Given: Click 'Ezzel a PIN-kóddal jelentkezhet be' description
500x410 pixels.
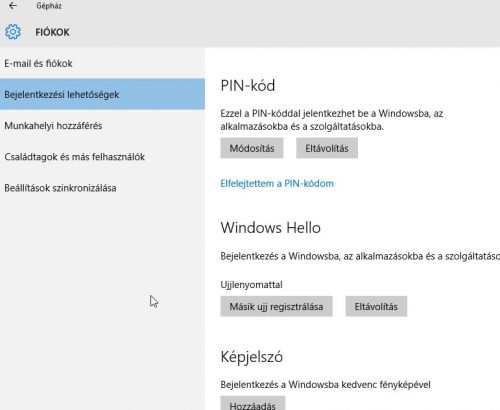Looking at the screenshot, I should click(x=332, y=120).
